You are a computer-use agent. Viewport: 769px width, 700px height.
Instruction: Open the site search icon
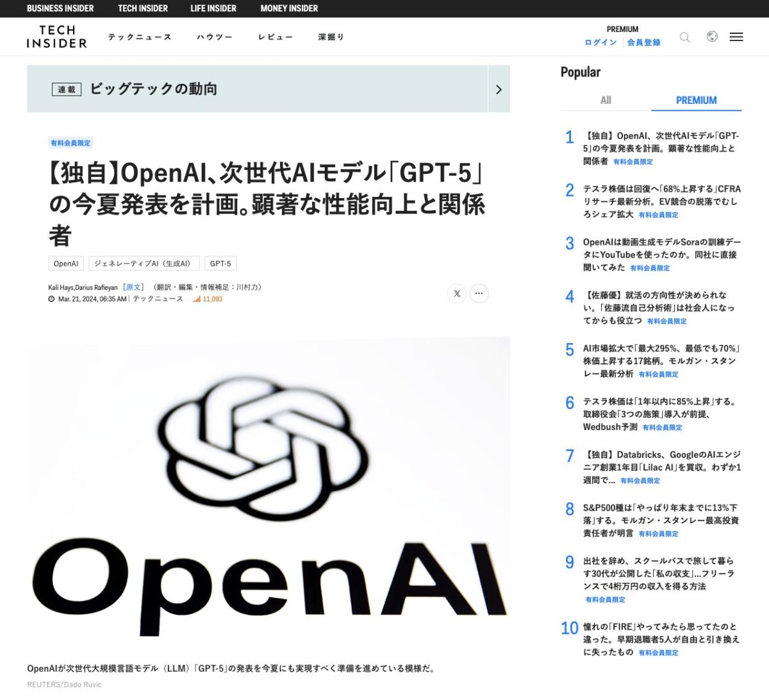click(684, 37)
